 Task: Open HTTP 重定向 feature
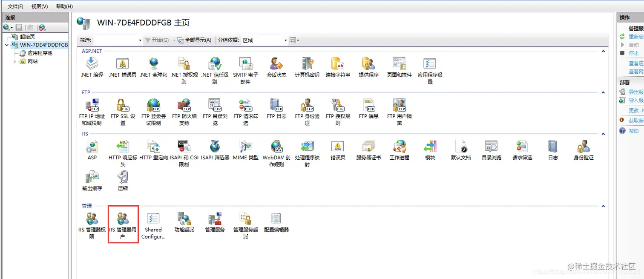tap(153, 150)
